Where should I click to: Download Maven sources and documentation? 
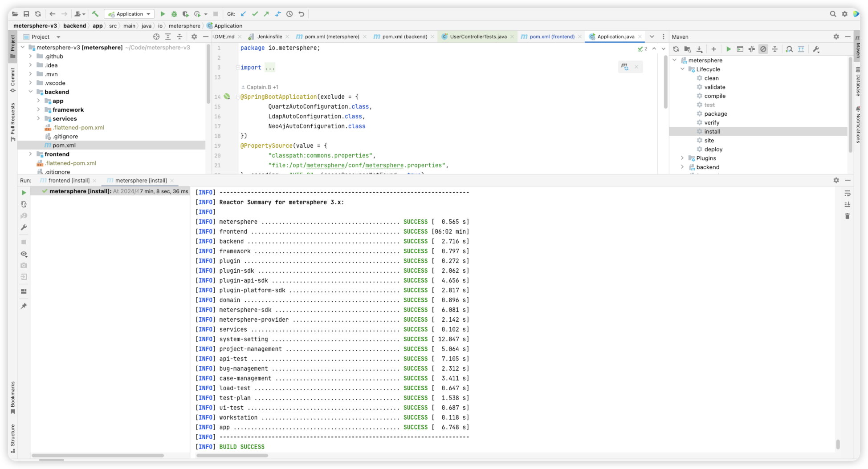700,49
